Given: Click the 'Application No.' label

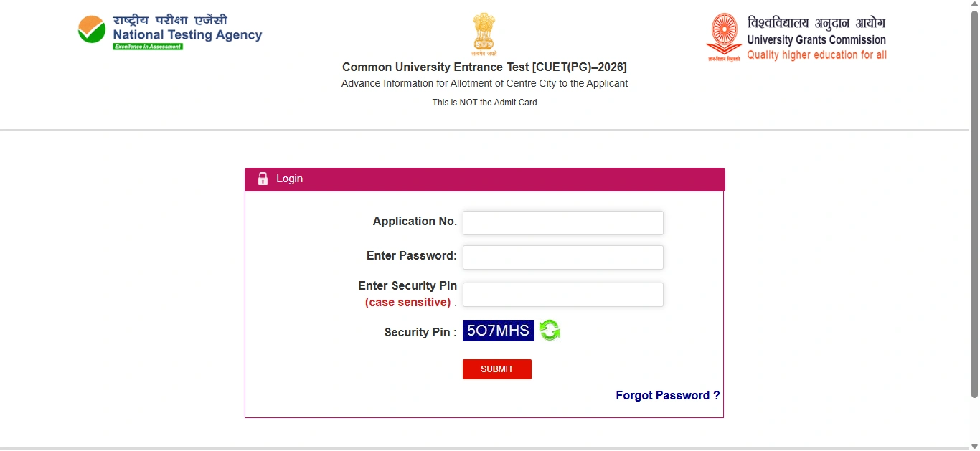Looking at the screenshot, I should (415, 222).
